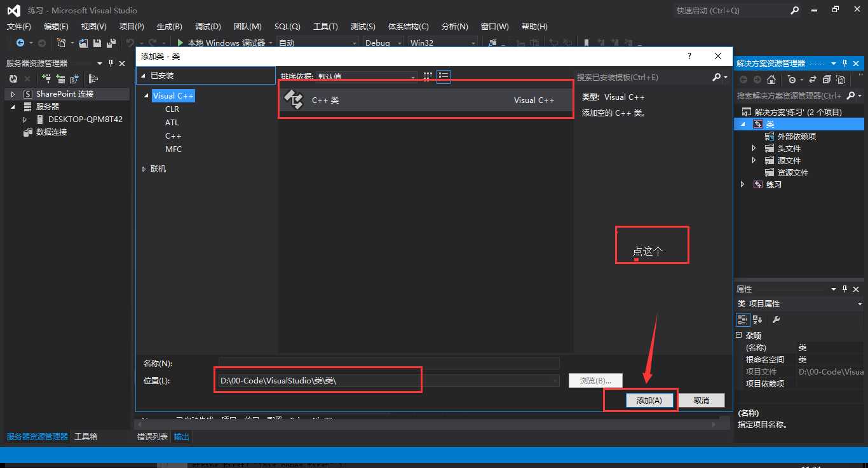This screenshot has width=868, height=468.
Task: Click Pending Changes Filter clock icon
Action: [791, 79]
